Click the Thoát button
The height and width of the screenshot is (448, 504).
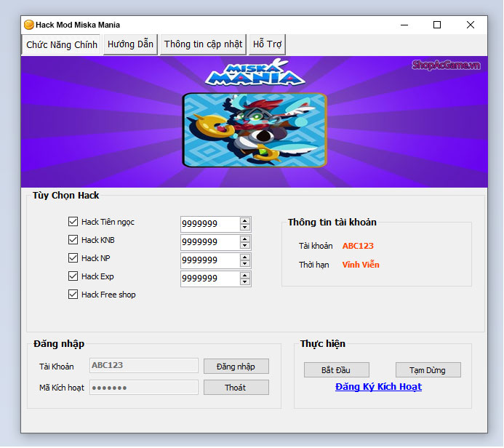click(x=236, y=388)
